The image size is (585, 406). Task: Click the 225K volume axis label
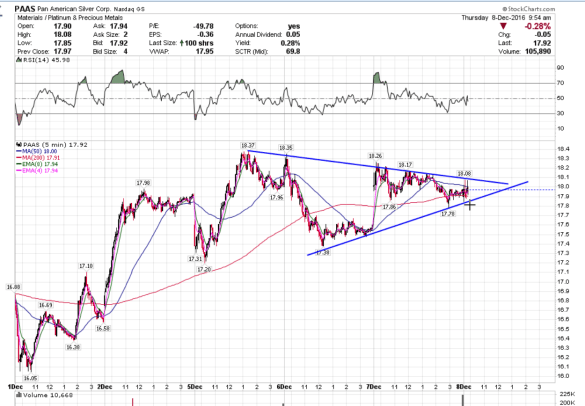coord(566,394)
